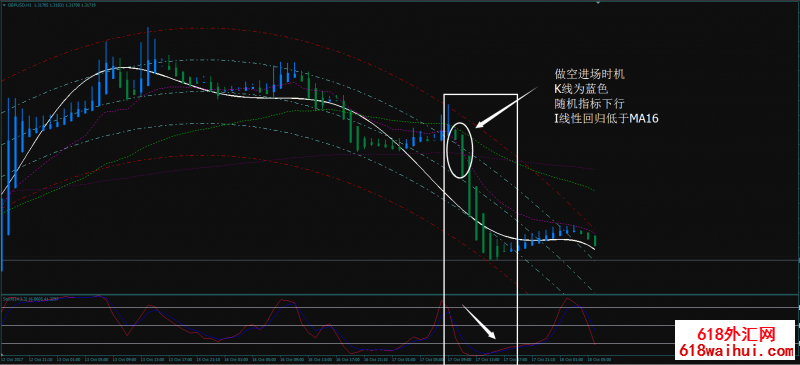
Task: Select the white arrow pointing at the ellipse
Action: [506, 107]
